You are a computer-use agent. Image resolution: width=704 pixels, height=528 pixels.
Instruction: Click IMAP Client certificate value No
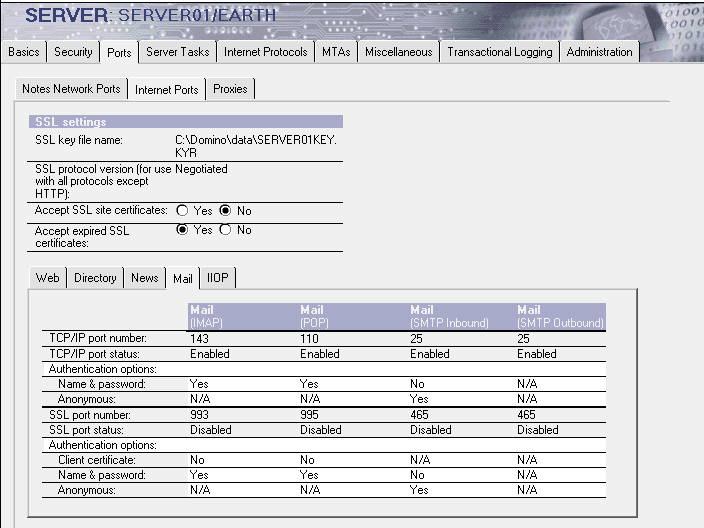197,460
